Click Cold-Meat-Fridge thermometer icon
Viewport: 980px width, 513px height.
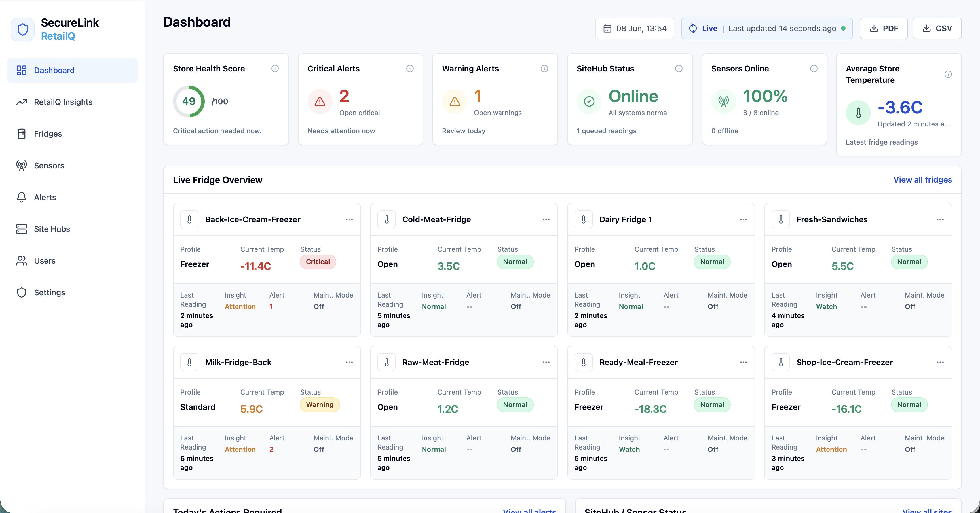pos(386,219)
